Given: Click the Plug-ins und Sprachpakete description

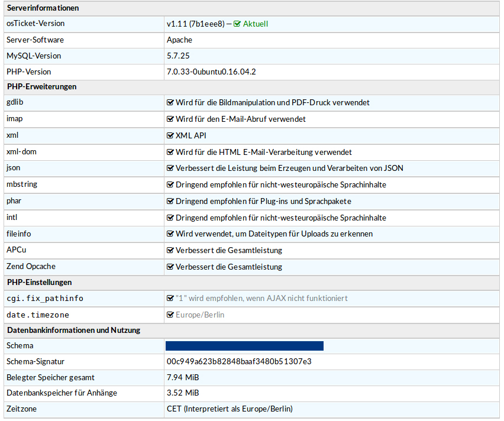Looking at the screenshot, I should [264, 201].
